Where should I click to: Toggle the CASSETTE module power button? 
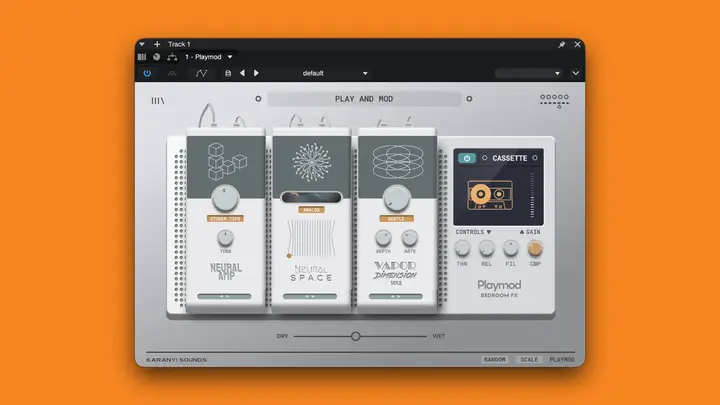(467, 158)
